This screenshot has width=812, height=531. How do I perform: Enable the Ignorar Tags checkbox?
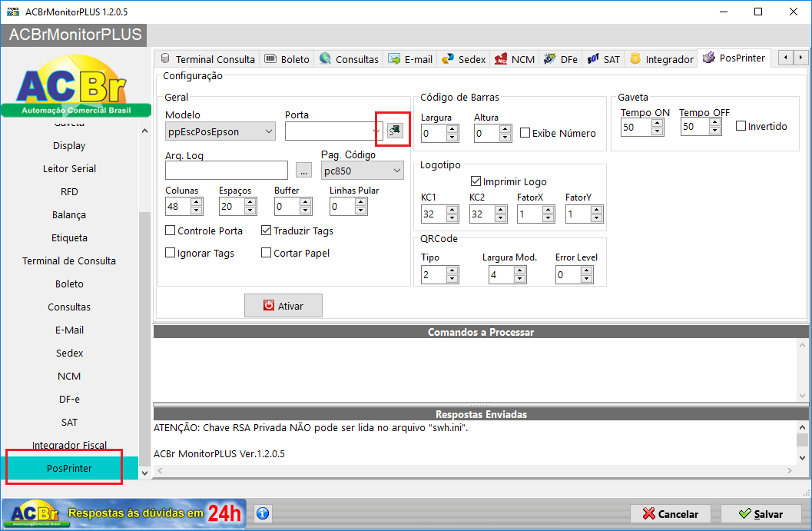pyautogui.click(x=200, y=253)
